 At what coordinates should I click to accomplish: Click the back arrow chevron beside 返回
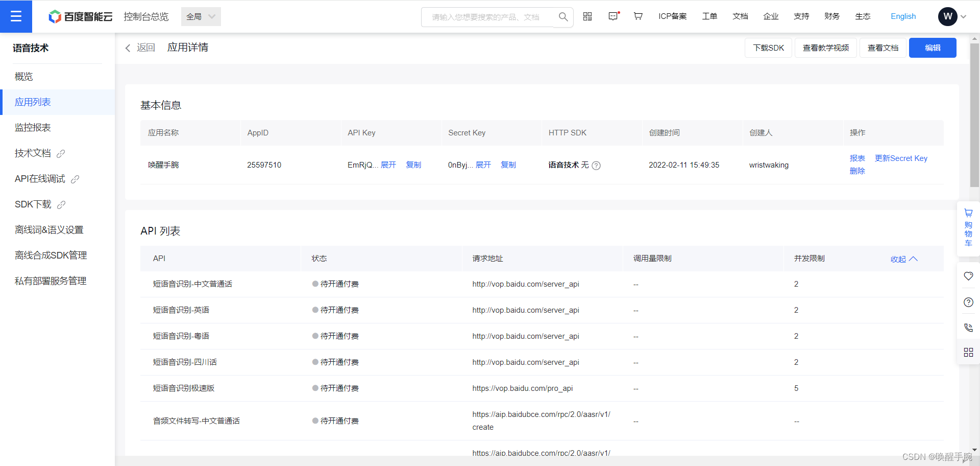coord(128,48)
